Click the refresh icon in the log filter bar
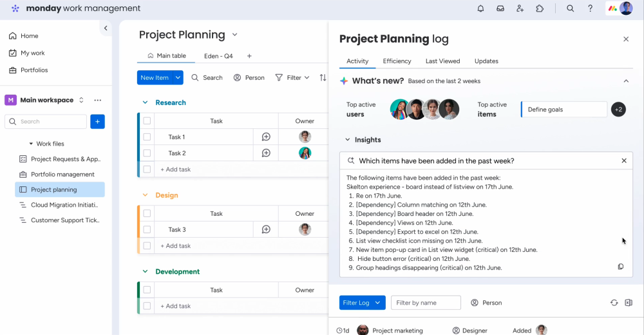 pos(614,303)
